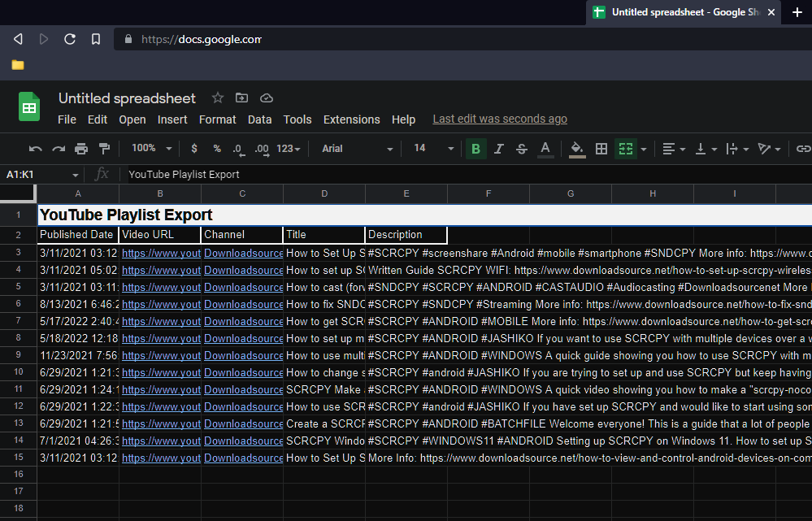Viewport: 812px width, 521px height.
Task: Open video URL link in row 12
Action: [x=161, y=407]
